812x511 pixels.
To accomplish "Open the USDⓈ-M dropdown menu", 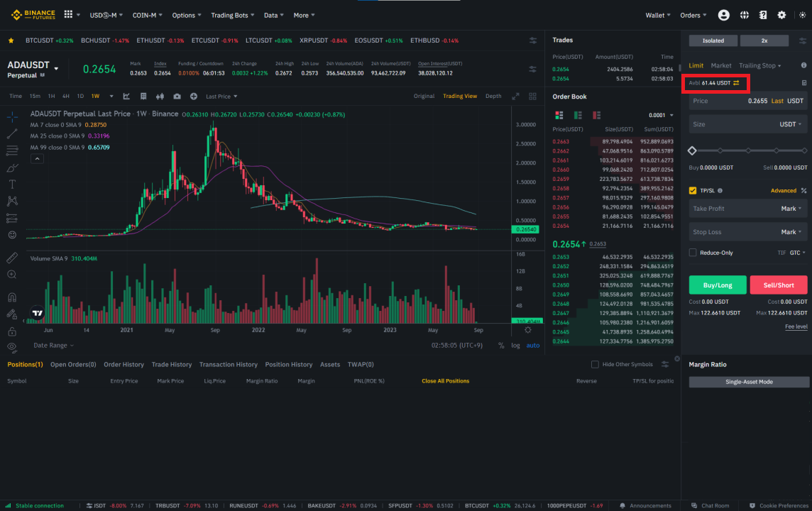I will coord(106,15).
